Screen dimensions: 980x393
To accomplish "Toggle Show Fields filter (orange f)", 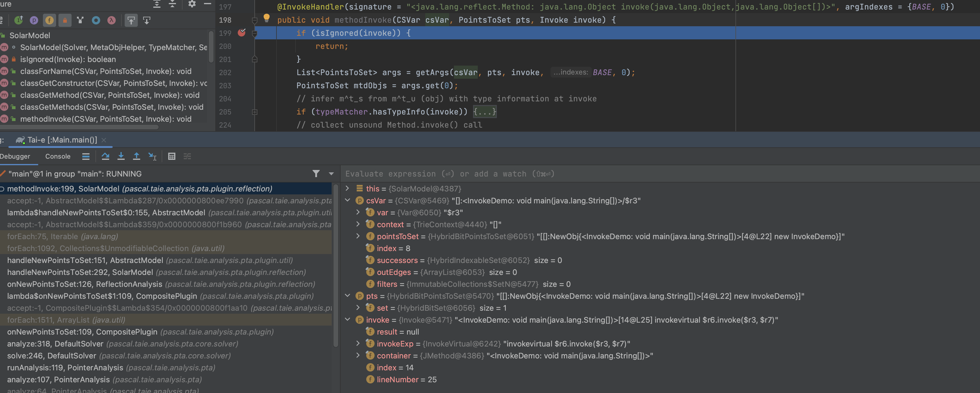I will (x=50, y=20).
